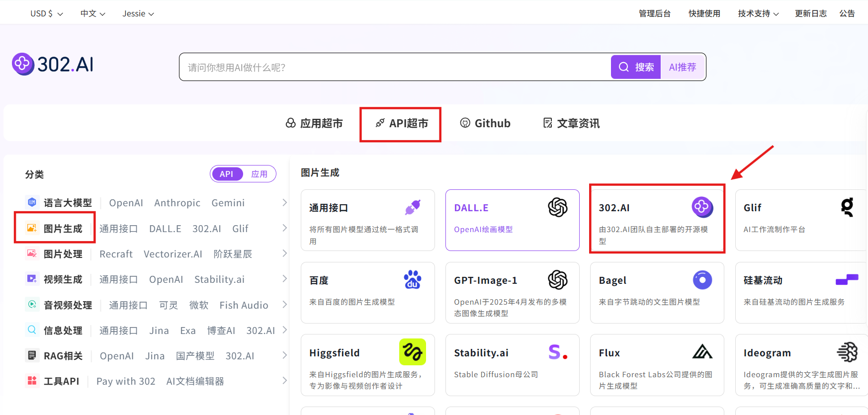Click Recraft in 图片处理 row

pyautogui.click(x=116, y=254)
